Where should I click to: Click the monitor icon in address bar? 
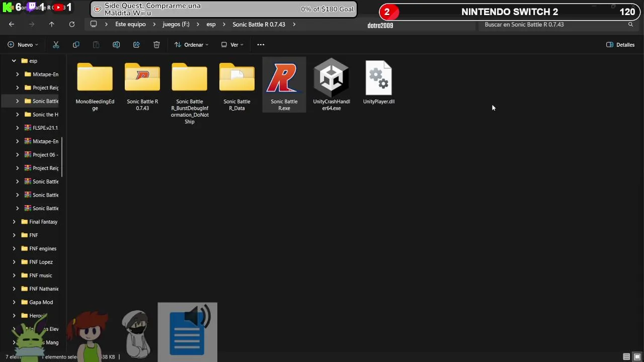(x=94, y=24)
